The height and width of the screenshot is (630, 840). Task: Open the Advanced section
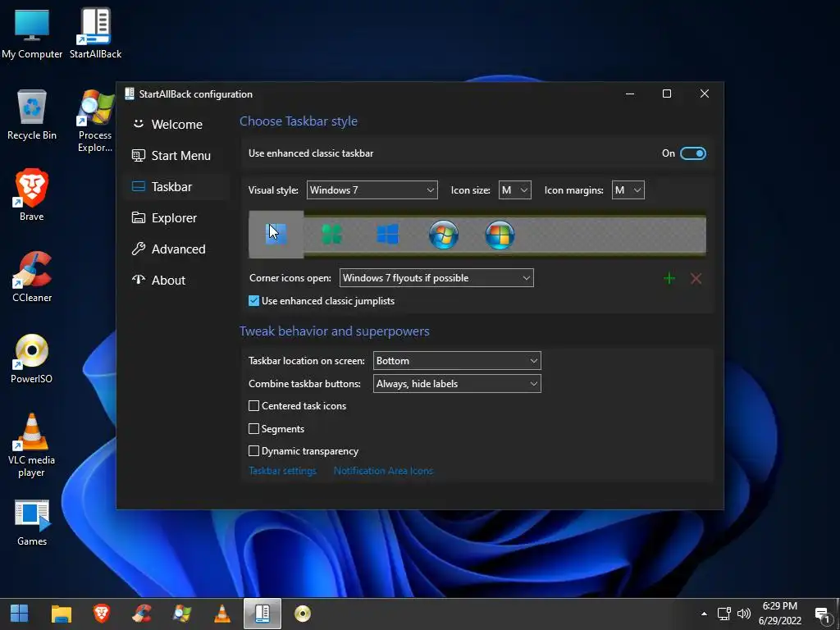coord(176,249)
